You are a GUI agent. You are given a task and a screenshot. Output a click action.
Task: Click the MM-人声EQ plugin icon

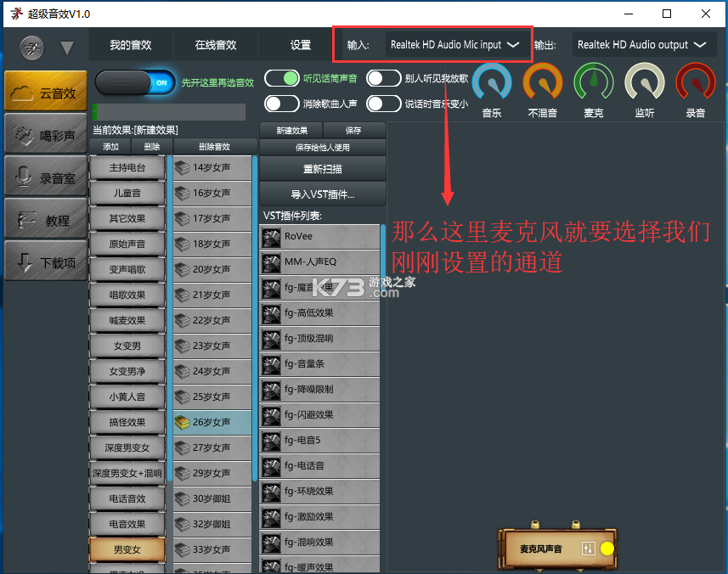pos(271,263)
